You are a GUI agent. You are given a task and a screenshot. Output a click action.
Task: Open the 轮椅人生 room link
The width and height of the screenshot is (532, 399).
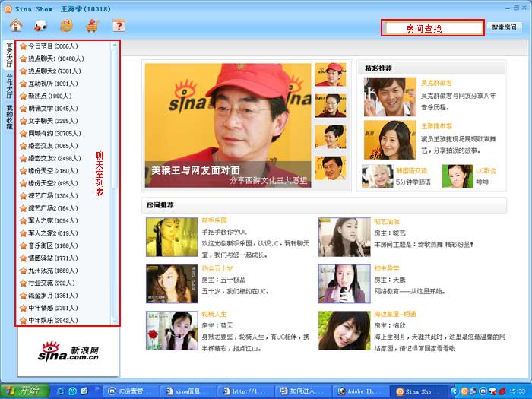pos(214,314)
